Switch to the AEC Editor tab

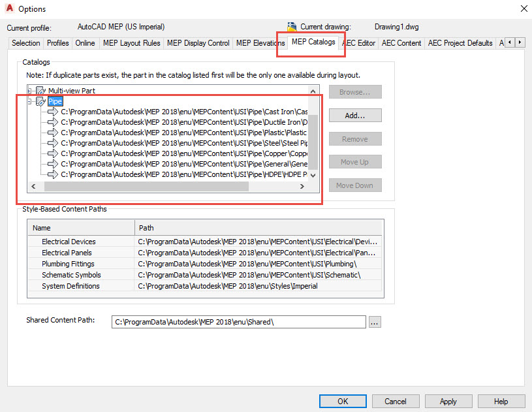pos(358,42)
